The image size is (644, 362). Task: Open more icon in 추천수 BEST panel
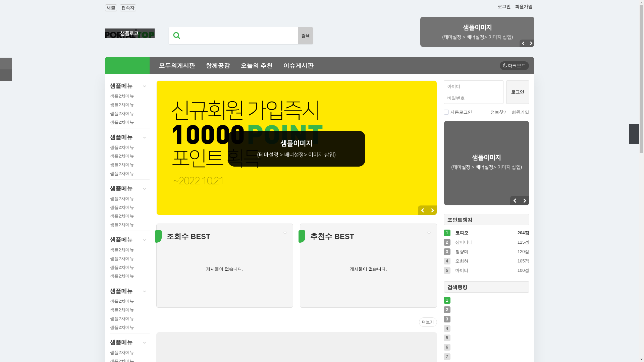429,233
